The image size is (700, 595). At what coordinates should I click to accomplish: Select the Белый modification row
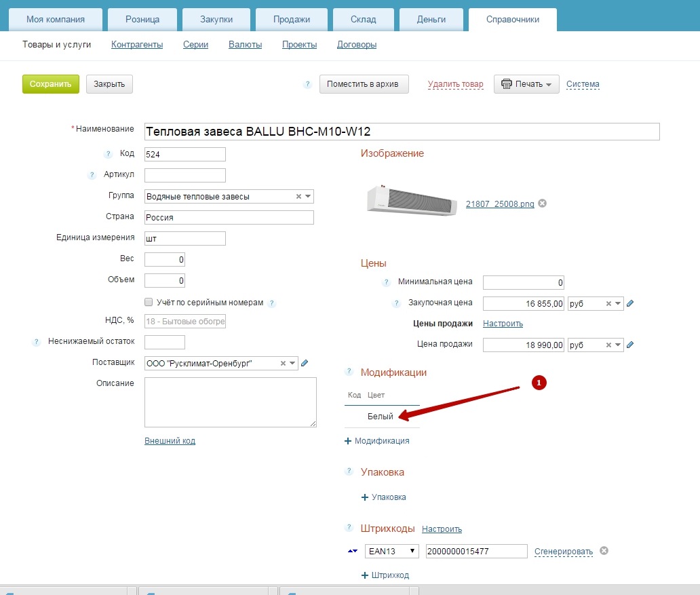(382, 417)
